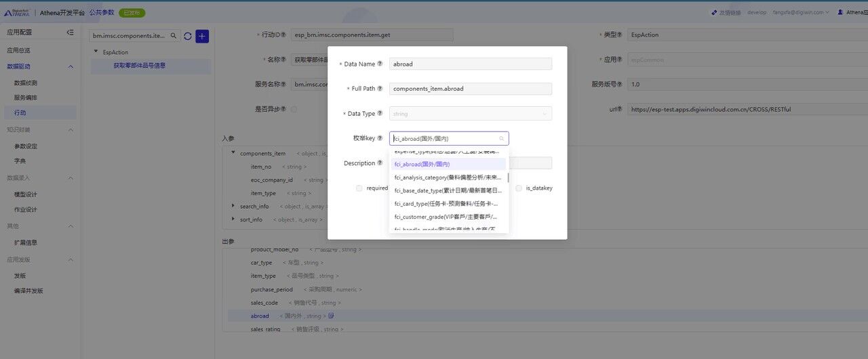This screenshot has width=868, height=359.
Task: Toggle the 是否异步 checkbox
Action: tap(294, 109)
